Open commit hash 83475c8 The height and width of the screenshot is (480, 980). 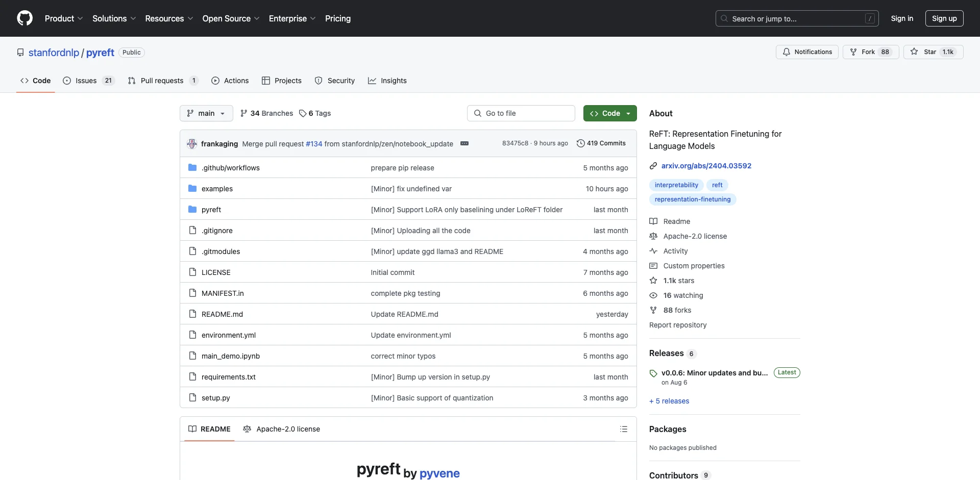tap(515, 143)
